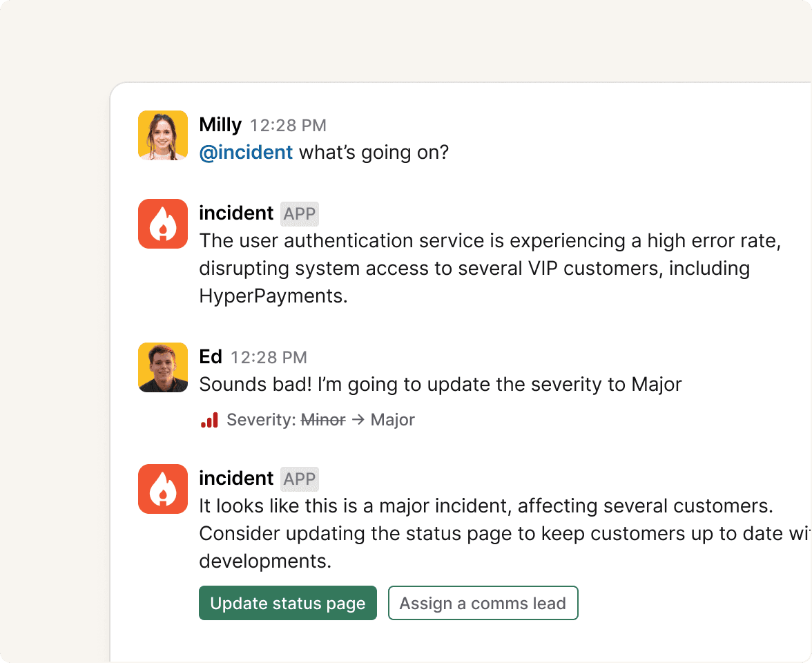812x663 pixels.
Task: Click the strikethrough Minor severity label
Action: coord(322,419)
